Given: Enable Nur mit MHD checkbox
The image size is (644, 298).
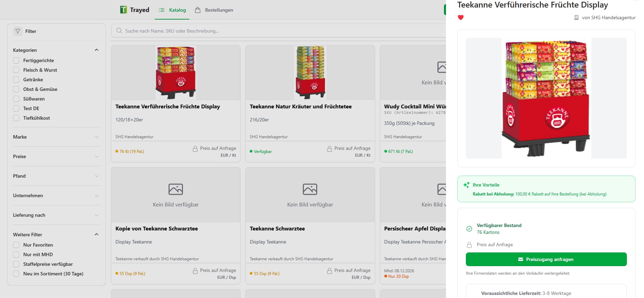Looking at the screenshot, I should pyautogui.click(x=16, y=254).
